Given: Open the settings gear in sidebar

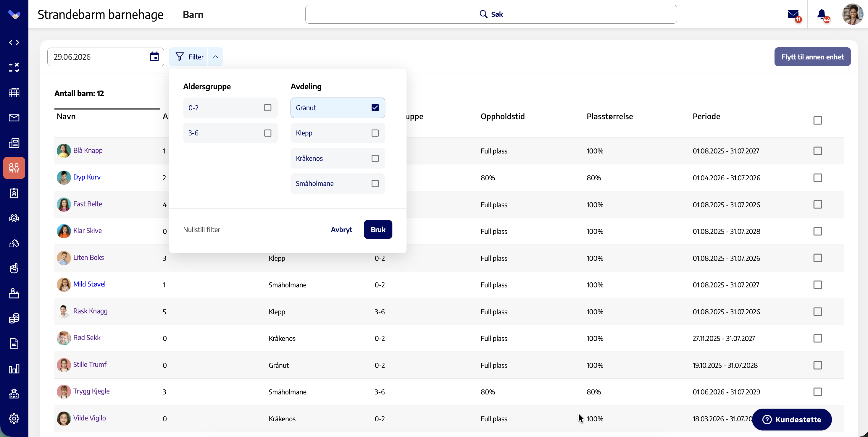Looking at the screenshot, I should (x=14, y=418).
